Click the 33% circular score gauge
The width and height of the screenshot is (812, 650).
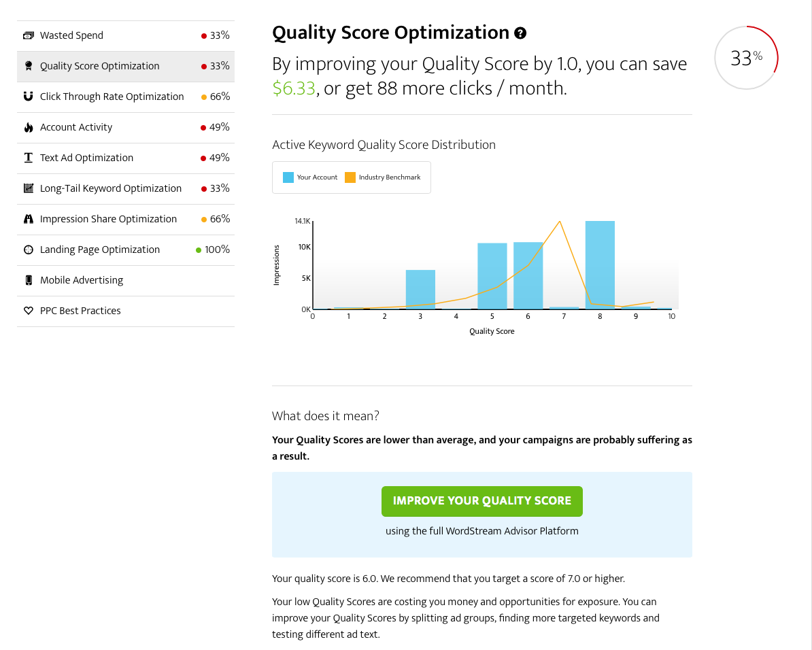(x=746, y=58)
